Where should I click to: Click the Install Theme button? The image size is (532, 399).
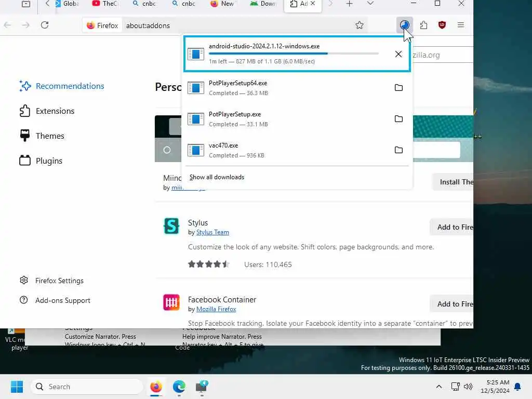pos(453,182)
